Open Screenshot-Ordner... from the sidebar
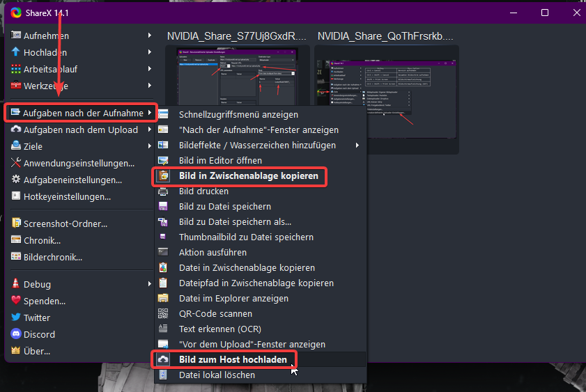The image size is (586, 392). 65,224
